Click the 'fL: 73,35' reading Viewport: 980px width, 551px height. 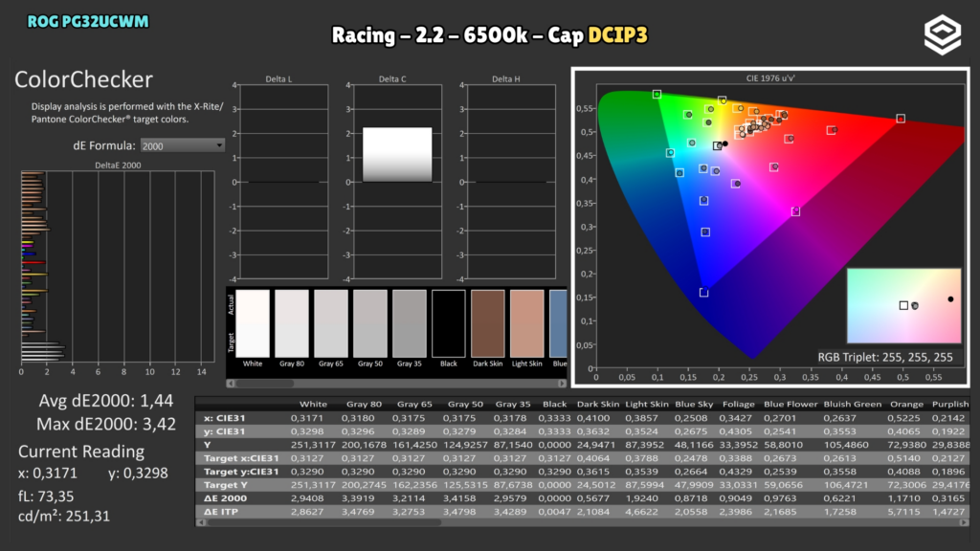(x=46, y=496)
